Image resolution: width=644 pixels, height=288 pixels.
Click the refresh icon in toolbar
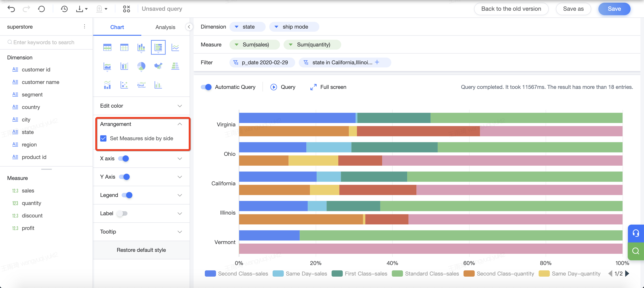point(41,9)
